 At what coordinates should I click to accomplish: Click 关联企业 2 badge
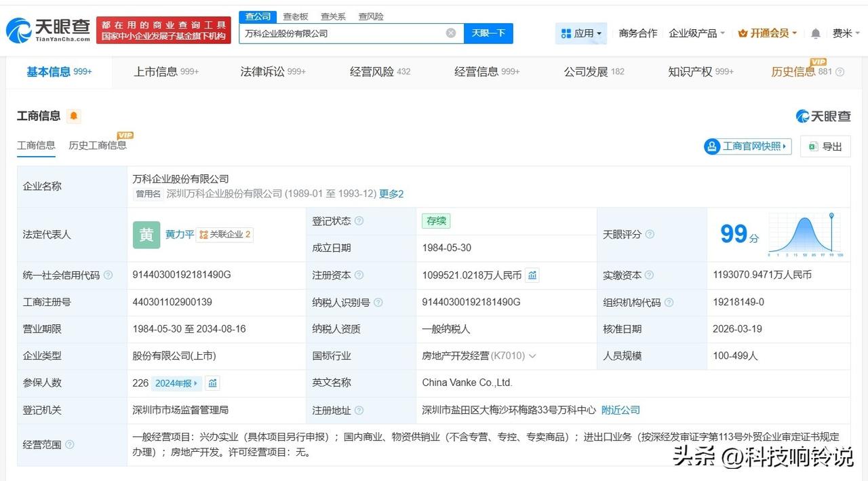point(225,235)
